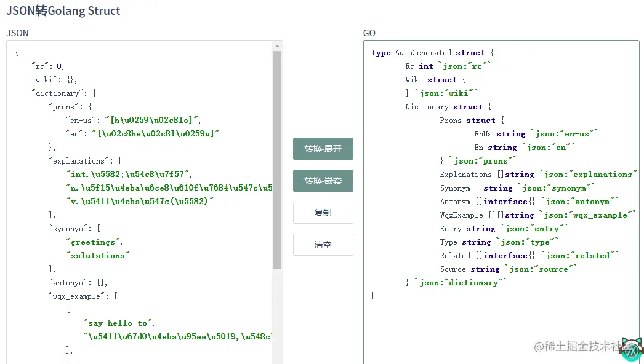Click the "wqx_example": [ line in JSON

point(83,296)
